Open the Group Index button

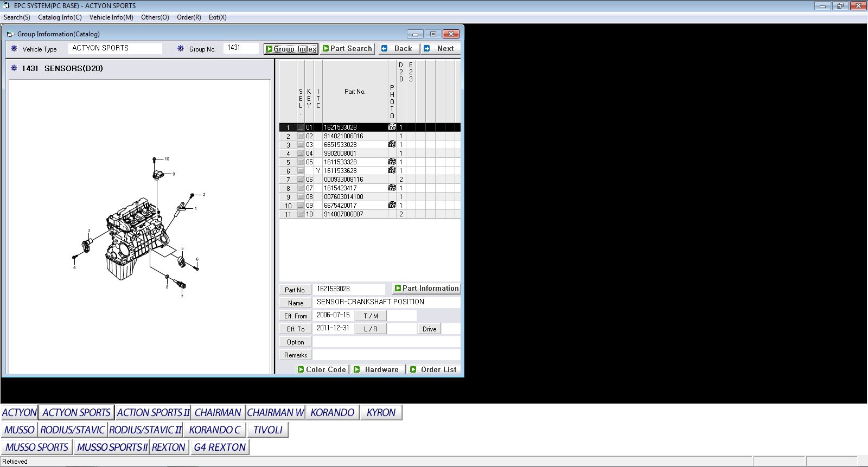(291, 49)
